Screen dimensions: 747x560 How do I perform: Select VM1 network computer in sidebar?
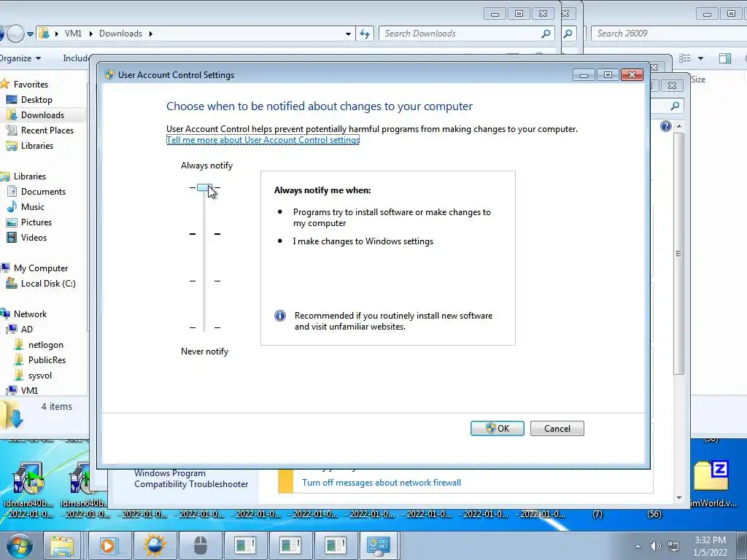click(29, 390)
